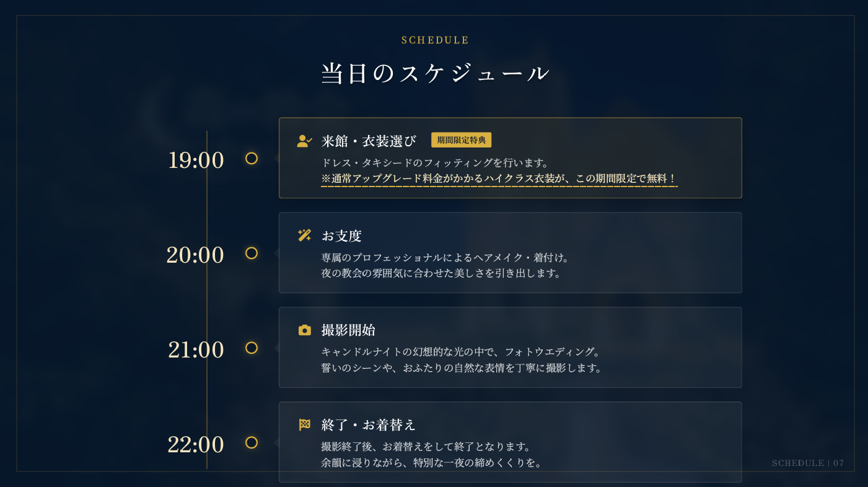Screen dimensions: 868x487
Task: Click the 21:00 timeline circle marker
Action: (x=252, y=348)
